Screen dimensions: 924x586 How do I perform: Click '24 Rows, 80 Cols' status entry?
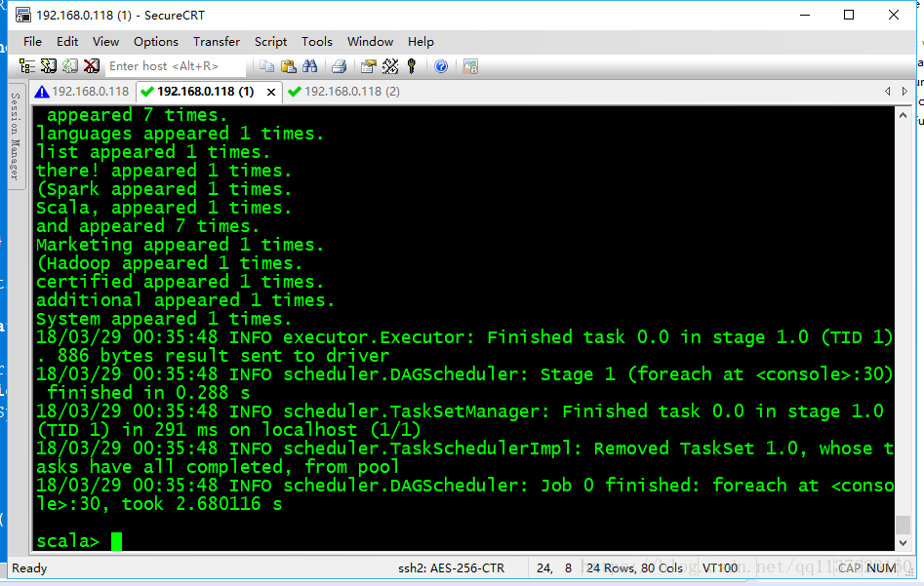pyautogui.click(x=634, y=568)
